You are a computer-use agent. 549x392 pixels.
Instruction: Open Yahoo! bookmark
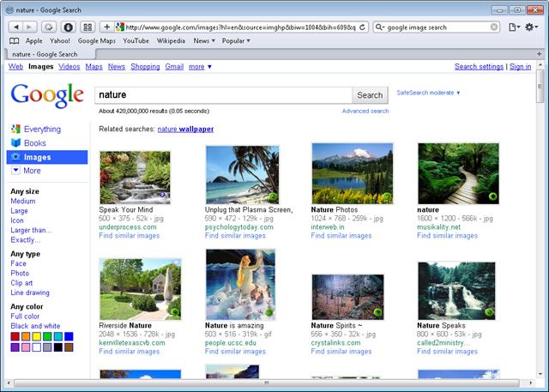click(x=59, y=41)
